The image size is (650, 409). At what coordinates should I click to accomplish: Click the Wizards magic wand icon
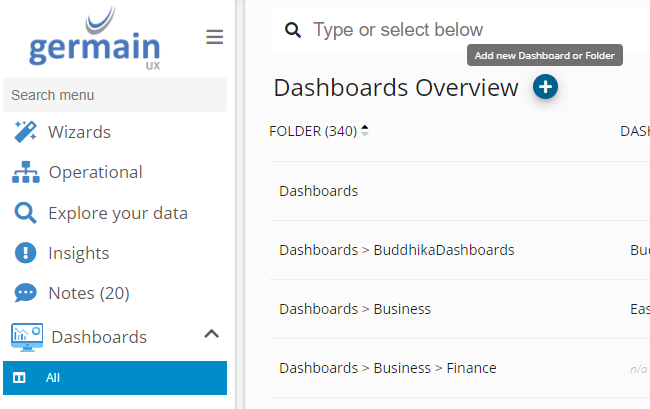(x=25, y=131)
